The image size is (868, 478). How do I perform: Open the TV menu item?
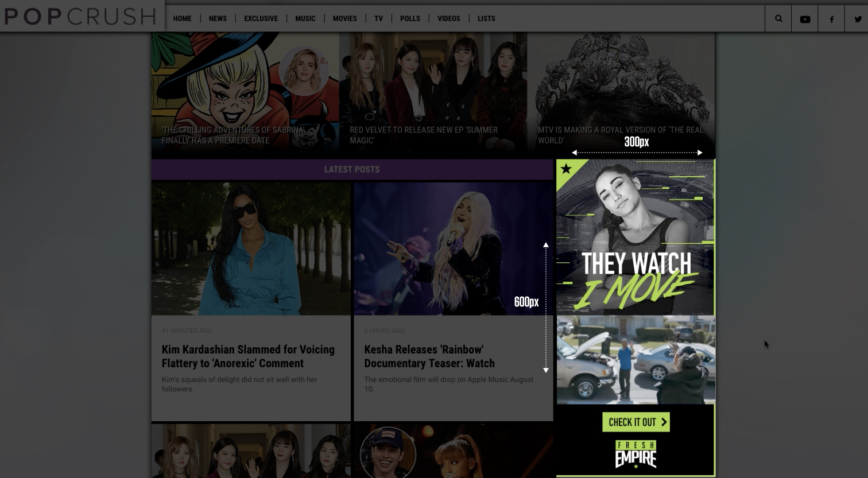coord(378,18)
